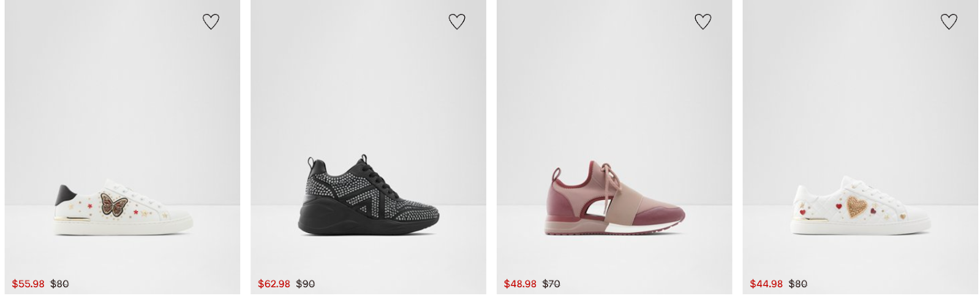Image resolution: width=980 pixels, height=296 pixels.
Task: View the black rhinestone wedge sneaker
Action: coord(368,195)
